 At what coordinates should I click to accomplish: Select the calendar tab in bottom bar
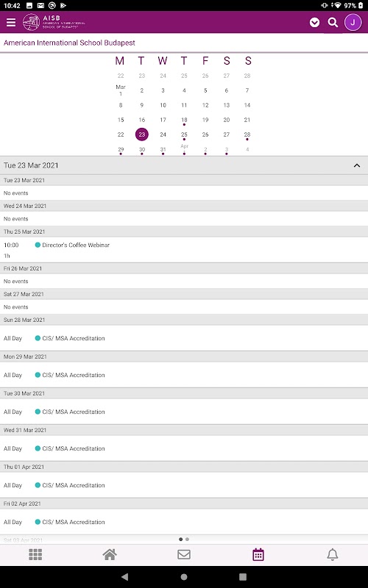click(258, 554)
